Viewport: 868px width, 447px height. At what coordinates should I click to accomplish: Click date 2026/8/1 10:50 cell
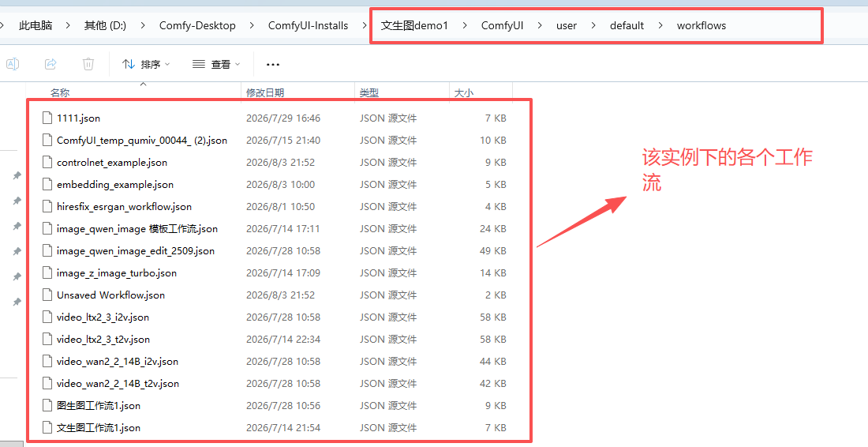[280, 207]
